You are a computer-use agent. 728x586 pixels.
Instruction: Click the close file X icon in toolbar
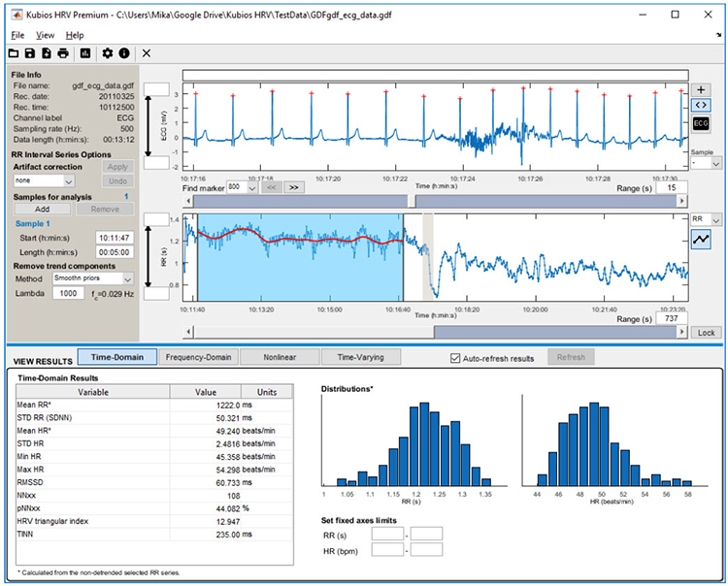point(147,52)
